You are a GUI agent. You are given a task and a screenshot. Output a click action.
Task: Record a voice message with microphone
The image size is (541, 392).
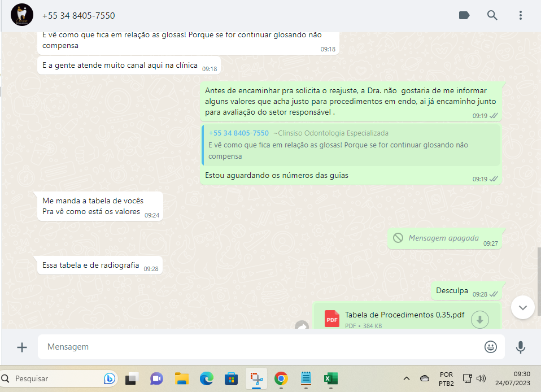(520, 347)
